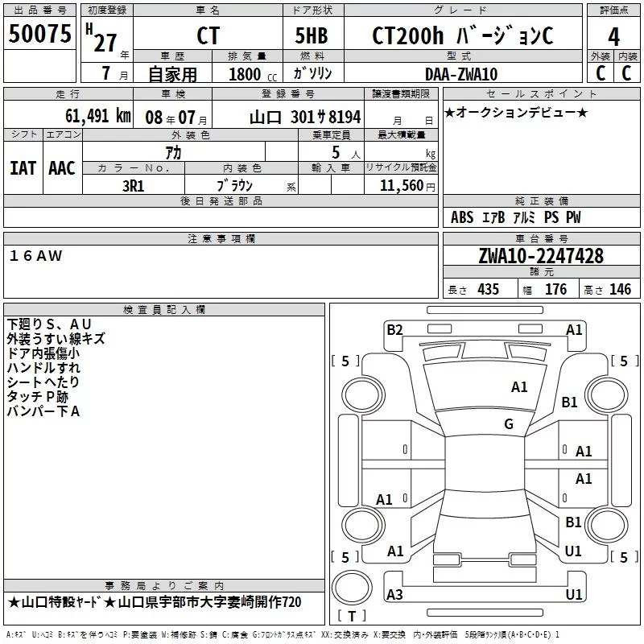The height and width of the screenshot is (644, 644).
Task: Click the A1 mark on the hood
Action: (519, 387)
